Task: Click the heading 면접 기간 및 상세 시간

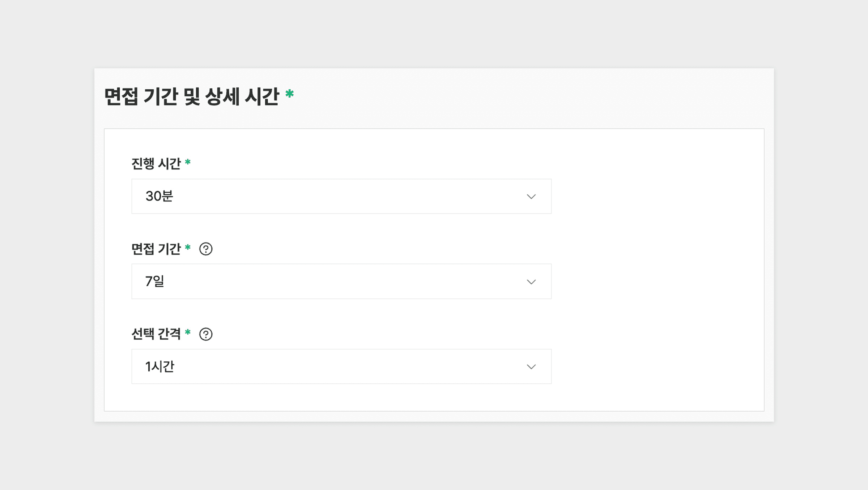Action: (x=192, y=96)
